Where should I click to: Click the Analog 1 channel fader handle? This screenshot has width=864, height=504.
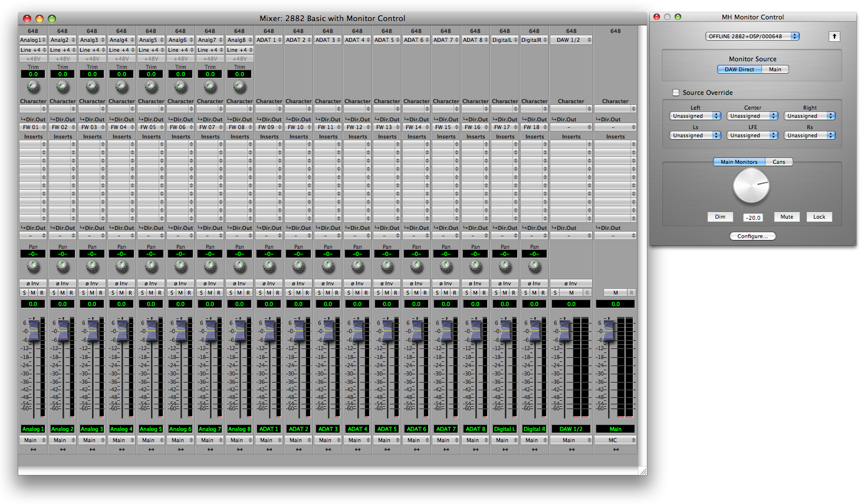[x=34, y=330]
